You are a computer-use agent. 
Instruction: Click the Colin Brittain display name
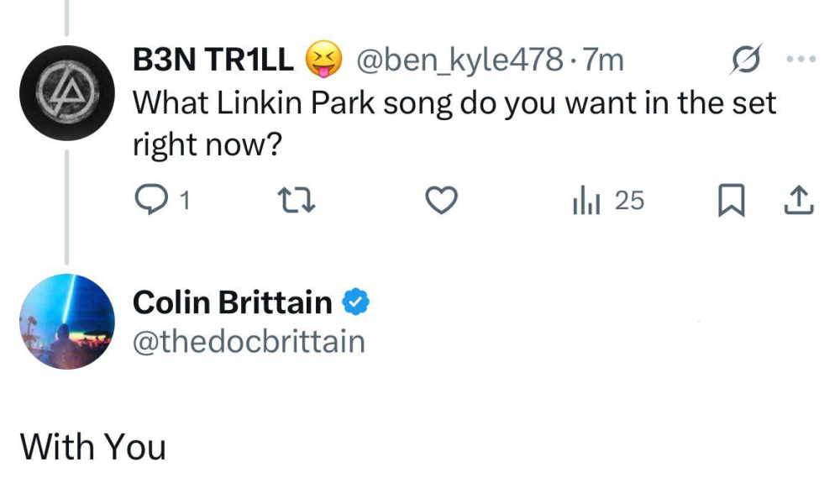coord(233,302)
